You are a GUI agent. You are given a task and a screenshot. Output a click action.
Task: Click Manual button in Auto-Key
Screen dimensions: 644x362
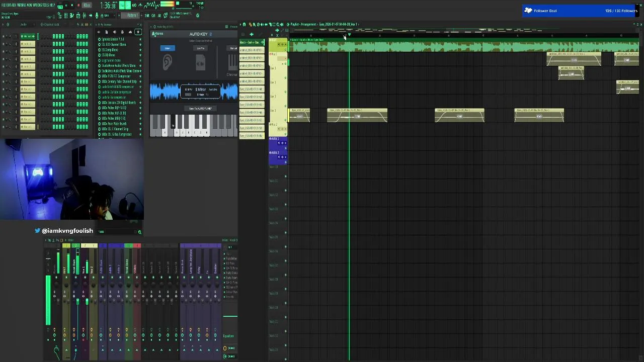[233, 48]
